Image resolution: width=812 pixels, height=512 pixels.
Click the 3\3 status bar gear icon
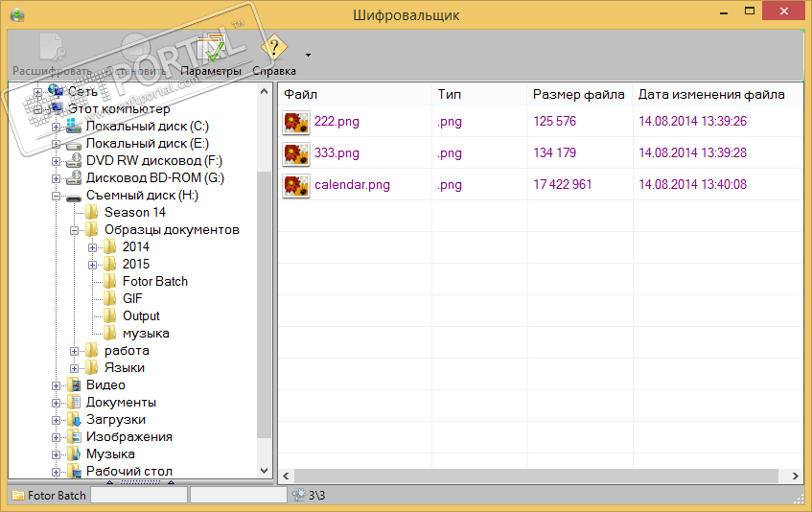click(299, 496)
